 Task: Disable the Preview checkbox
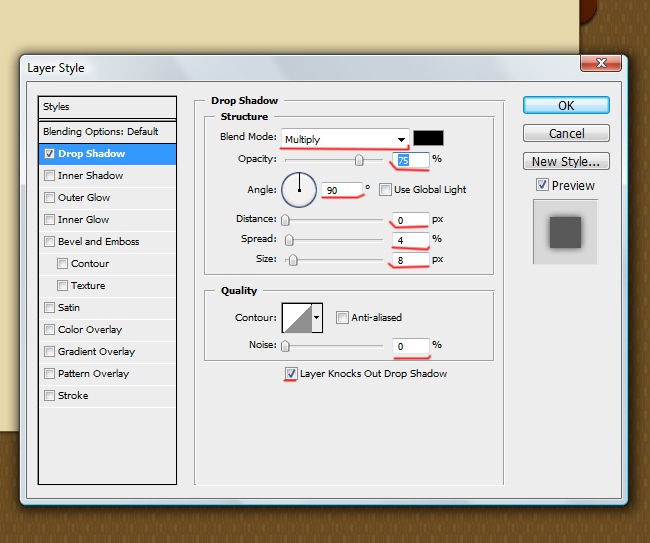point(542,185)
